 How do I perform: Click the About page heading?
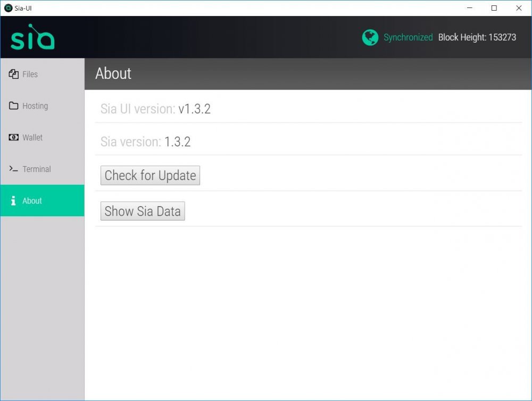113,73
